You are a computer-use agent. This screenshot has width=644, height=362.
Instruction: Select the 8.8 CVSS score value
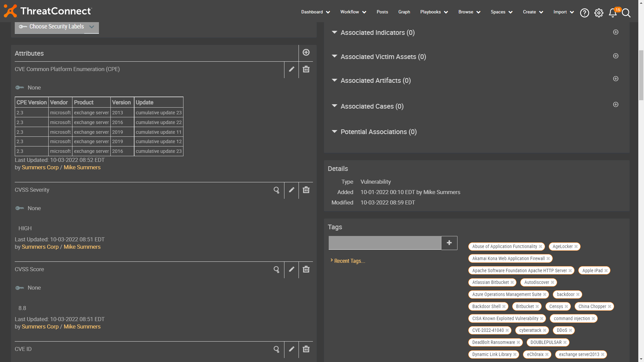point(22,308)
